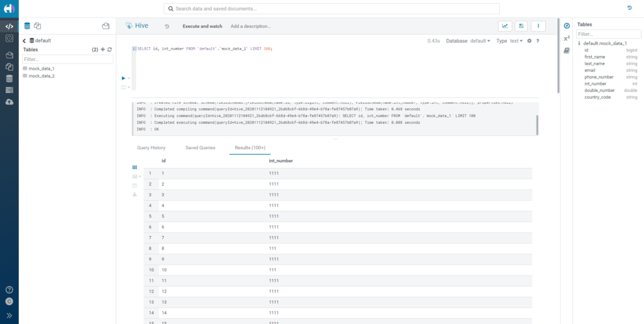Open the dashboard icon in the left sidebar
Viewport: 644px width, 324px height.
(9, 38)
